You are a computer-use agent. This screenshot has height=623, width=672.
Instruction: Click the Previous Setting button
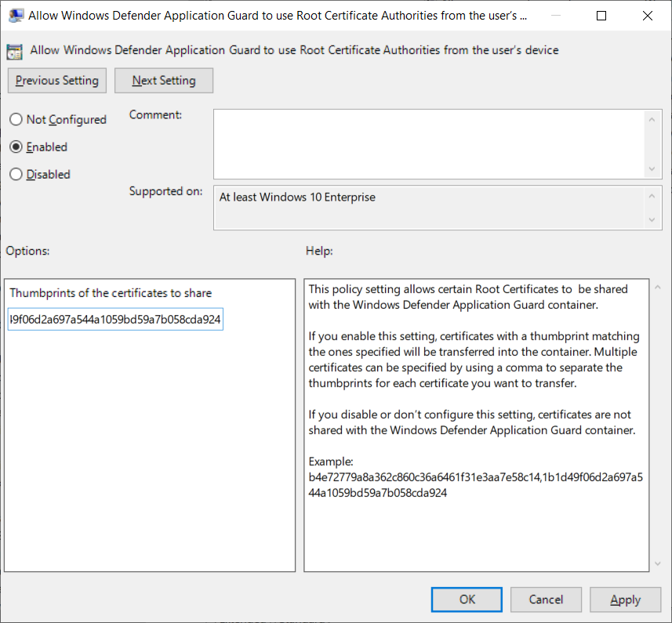[x=56, y=80]
